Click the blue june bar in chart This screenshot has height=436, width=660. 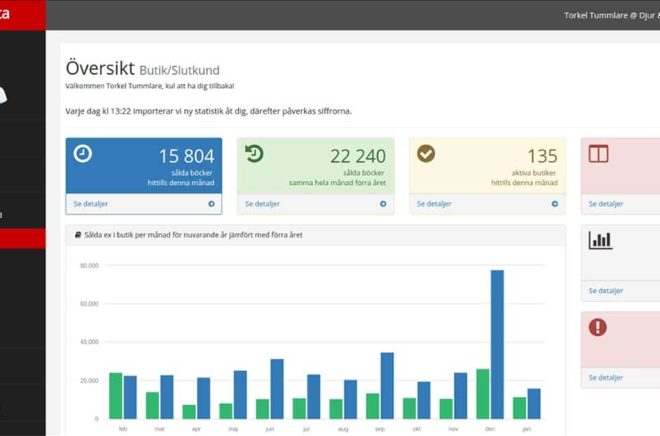(x=277, y=389)
